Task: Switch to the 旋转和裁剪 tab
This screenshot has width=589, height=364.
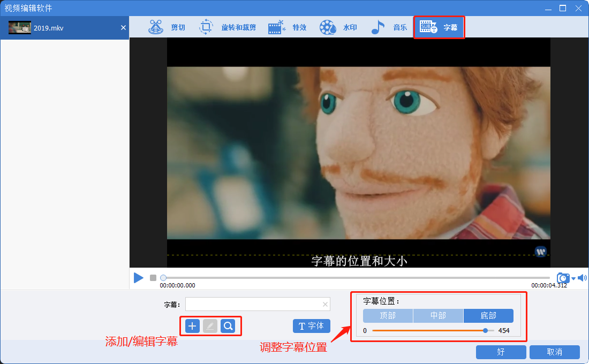Action: (x=227, y=27)
